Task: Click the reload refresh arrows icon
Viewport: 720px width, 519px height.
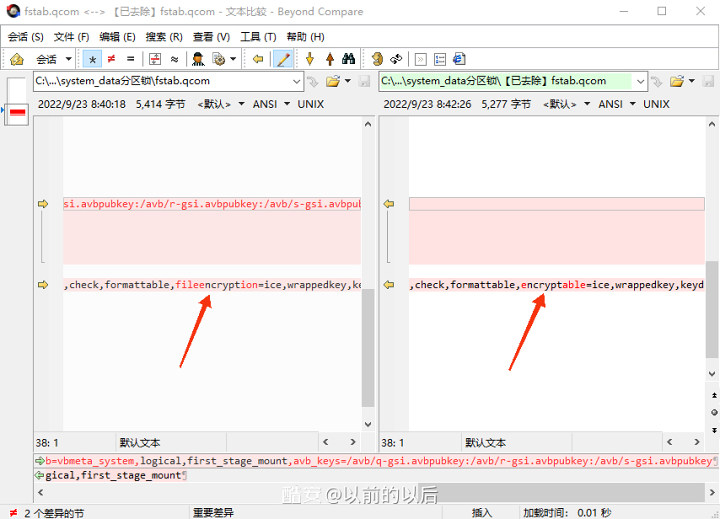Action: coord(396,59)
